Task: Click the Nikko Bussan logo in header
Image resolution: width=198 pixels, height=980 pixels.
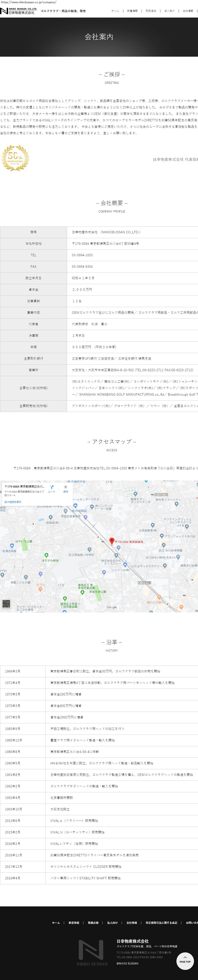Action: coord(19,11)
